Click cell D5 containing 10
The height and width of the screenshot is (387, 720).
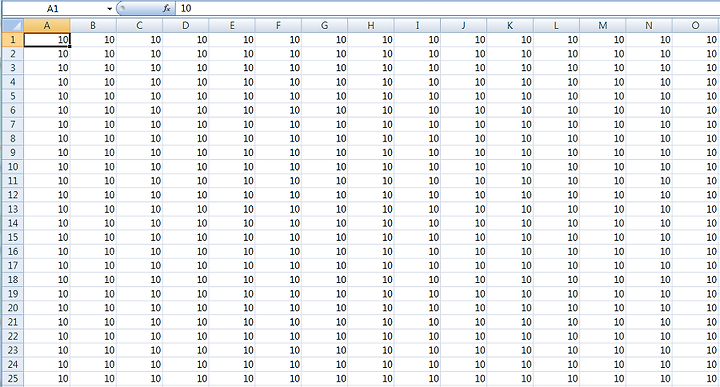point(186,96)
